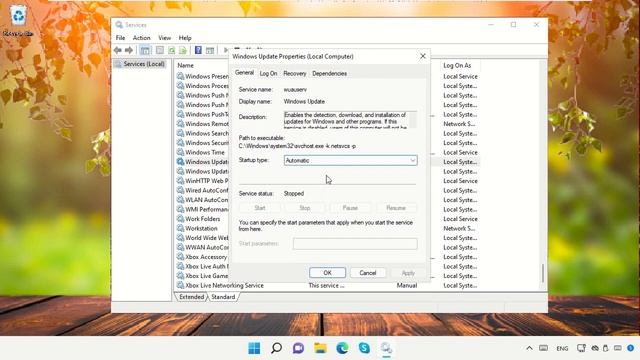640x360 pixels.
Task: Open the Action menu
Action: click(142, 38)
